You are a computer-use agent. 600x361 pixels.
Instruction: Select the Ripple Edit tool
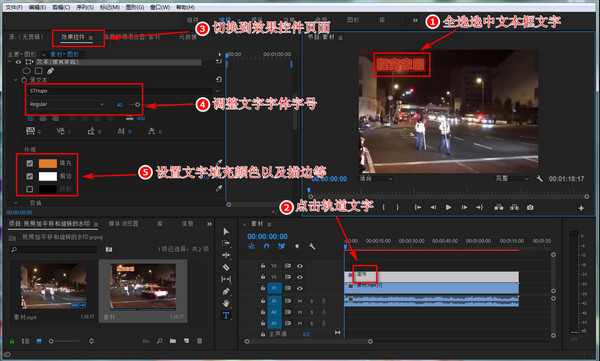tap(226, 255)
